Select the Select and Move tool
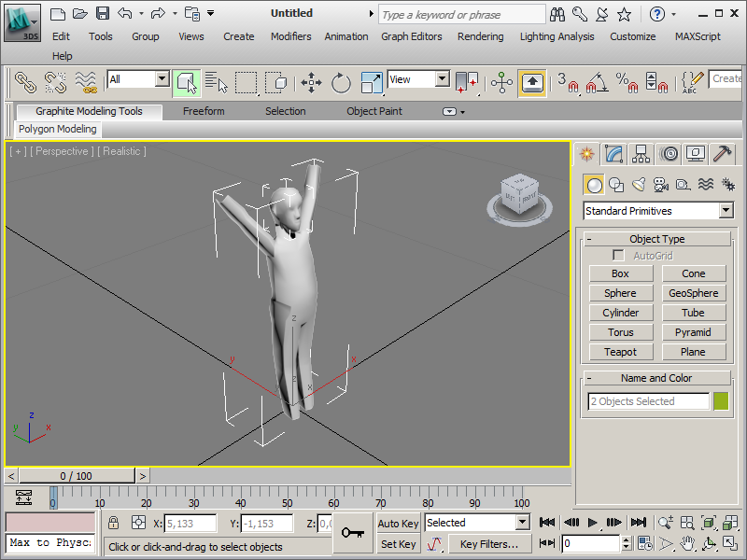 [x=311, y=82]
